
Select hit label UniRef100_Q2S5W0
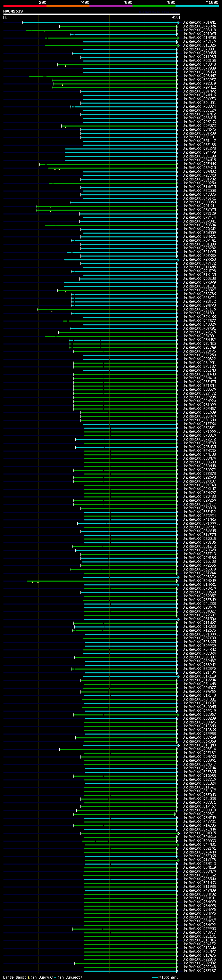(199, 879)
